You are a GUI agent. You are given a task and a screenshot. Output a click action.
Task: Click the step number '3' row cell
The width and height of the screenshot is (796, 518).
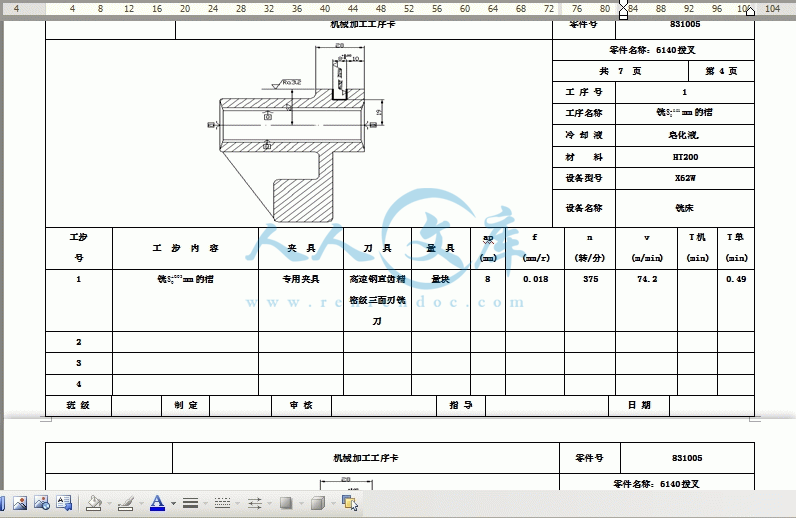coord(79,363)
